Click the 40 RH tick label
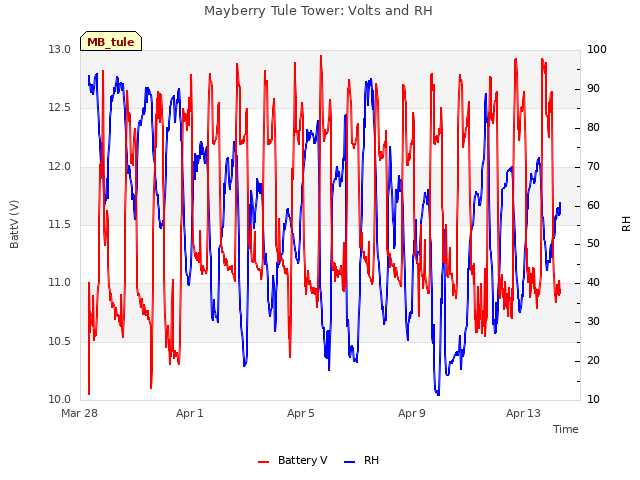The image size is (640, 480). (x=593, y=283)
